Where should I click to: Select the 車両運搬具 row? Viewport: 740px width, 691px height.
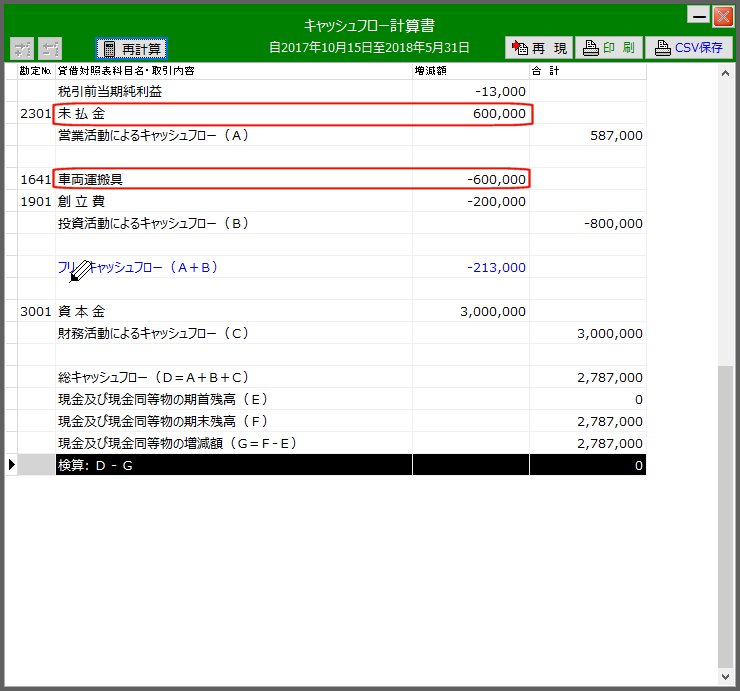[234, 179]
